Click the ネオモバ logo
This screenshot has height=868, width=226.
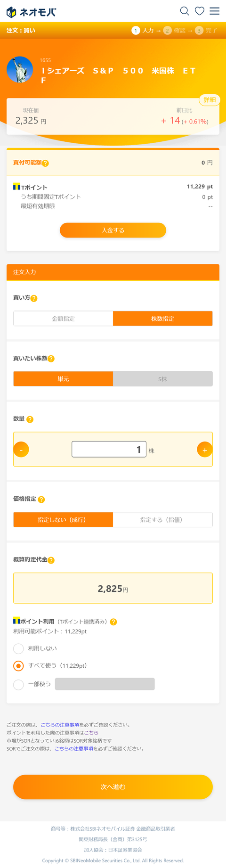(31, 12)
